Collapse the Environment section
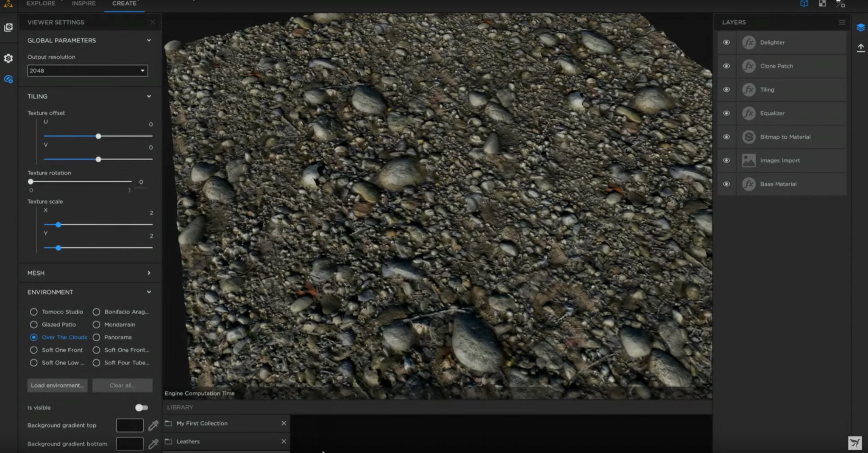The image size is (868, 453). [149, 292]
